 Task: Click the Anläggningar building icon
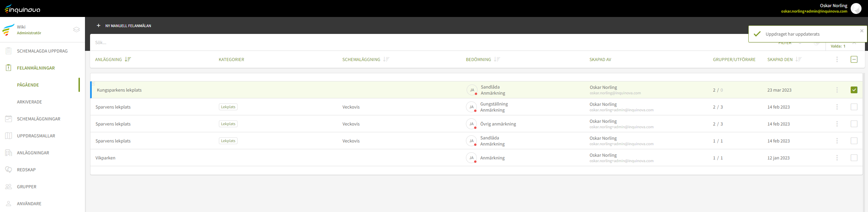8,153
